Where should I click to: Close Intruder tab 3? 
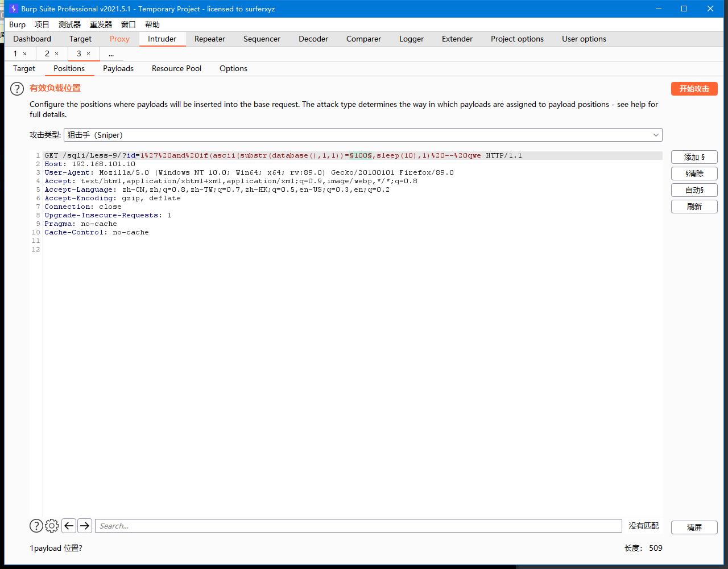tap(88, 53)
